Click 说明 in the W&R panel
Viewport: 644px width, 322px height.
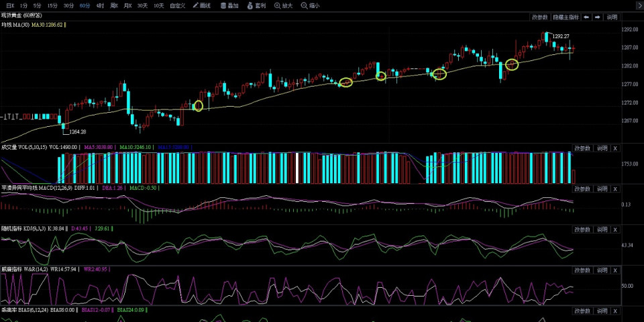pos(602,270)
